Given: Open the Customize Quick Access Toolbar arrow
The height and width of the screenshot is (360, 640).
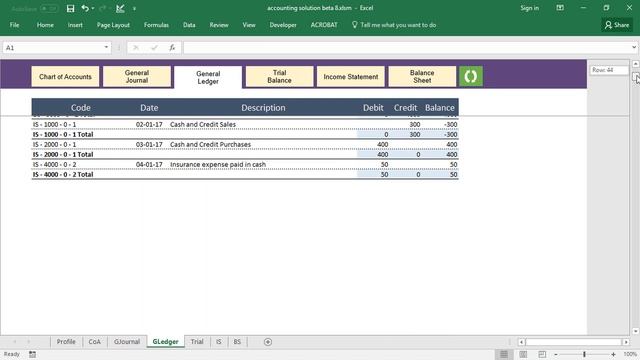Looking at the screenshot, I should (134, 9).
